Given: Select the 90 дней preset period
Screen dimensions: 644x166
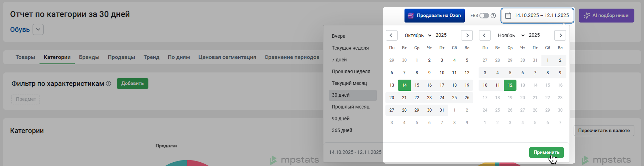Looking at the screenshot, I should click(x=341, y=119).
